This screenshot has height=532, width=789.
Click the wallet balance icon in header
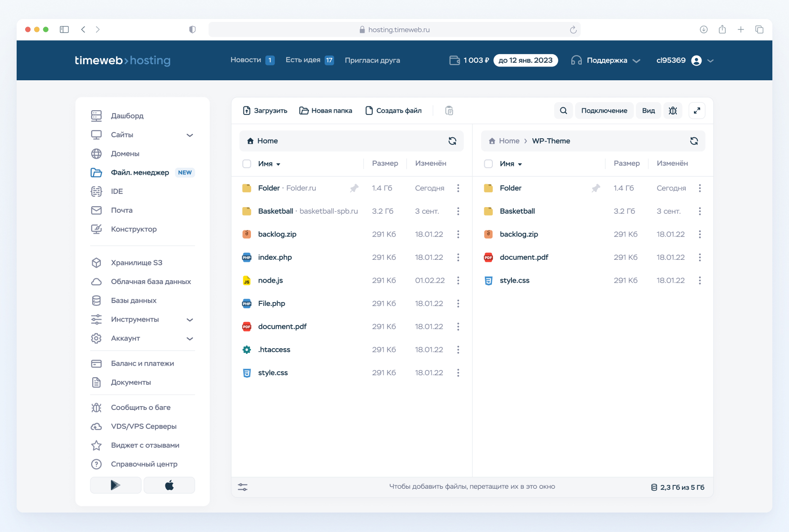[454, 60]
